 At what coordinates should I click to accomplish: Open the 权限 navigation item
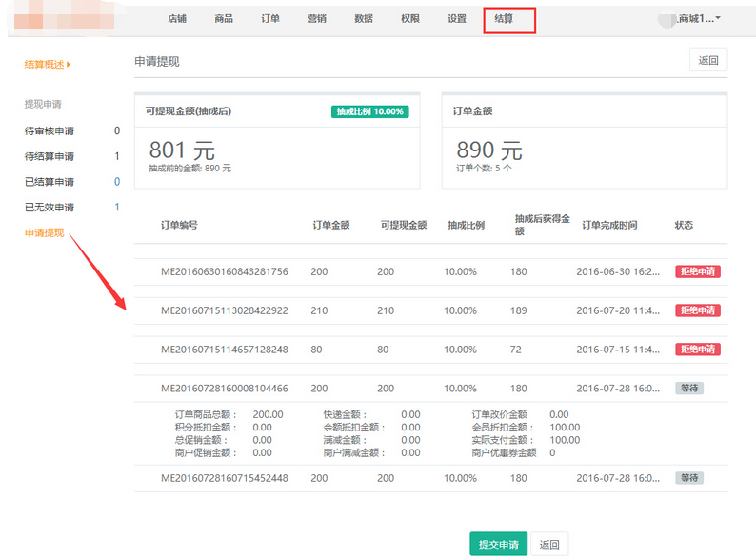click(x=410, y=19)
